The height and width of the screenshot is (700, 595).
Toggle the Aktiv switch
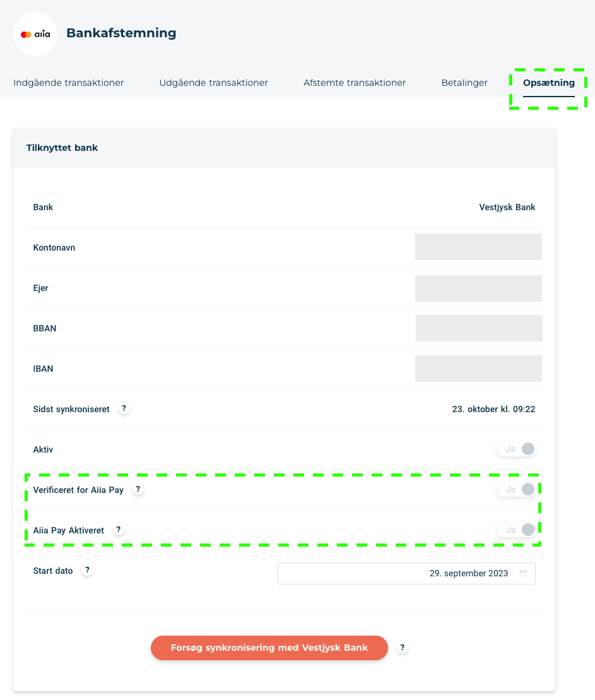(x=516, y=449)
